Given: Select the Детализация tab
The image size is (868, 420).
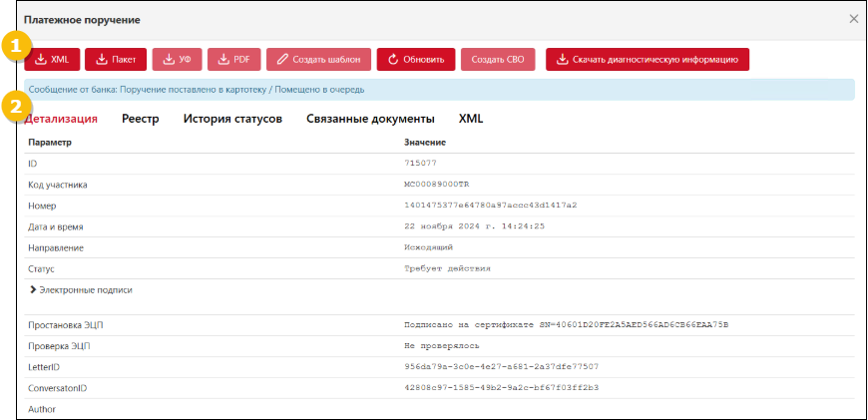Looking at the screenshot, I should point(62,119).
